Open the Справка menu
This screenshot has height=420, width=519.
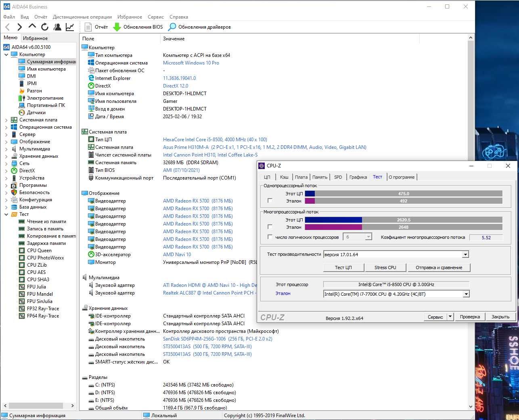point(179,17)
